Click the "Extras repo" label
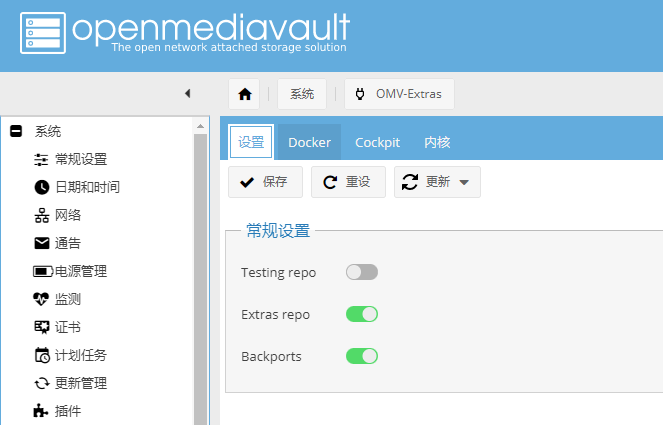 (275, 315)
